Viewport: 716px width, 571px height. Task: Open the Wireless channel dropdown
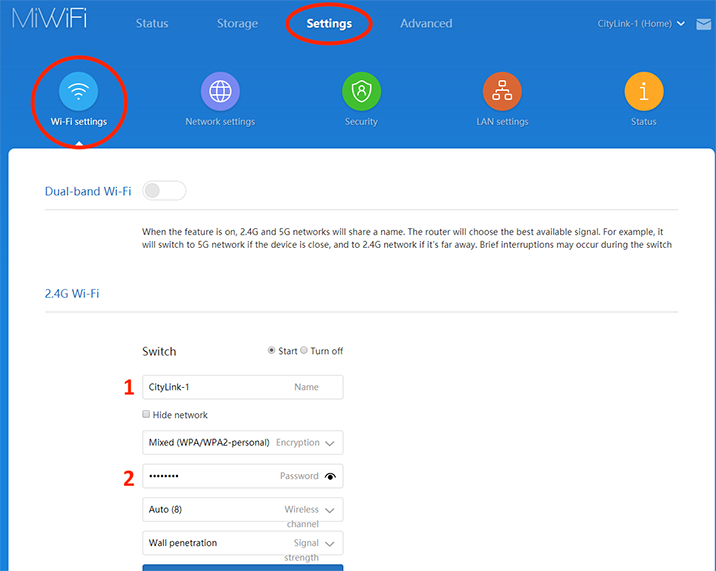click(242, 509)
